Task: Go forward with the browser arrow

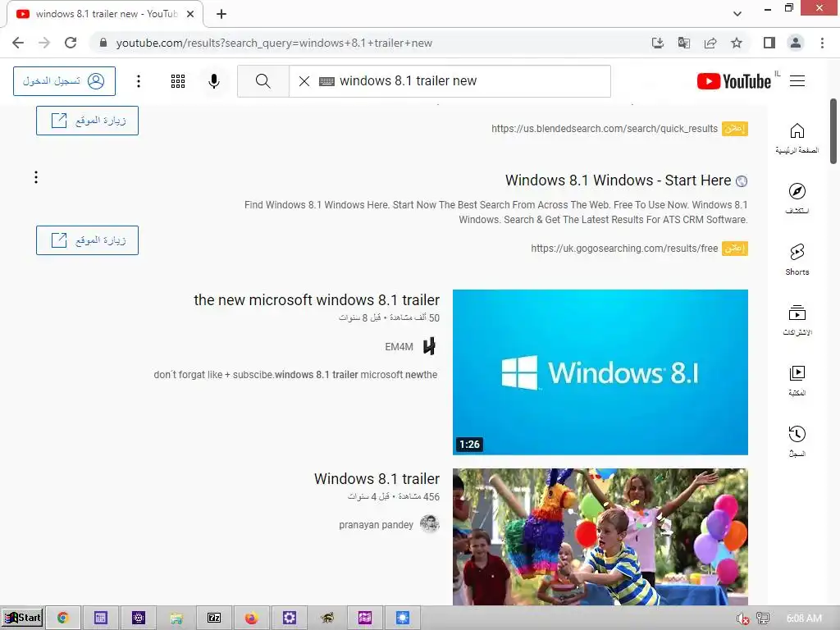Action: [44, 43]
